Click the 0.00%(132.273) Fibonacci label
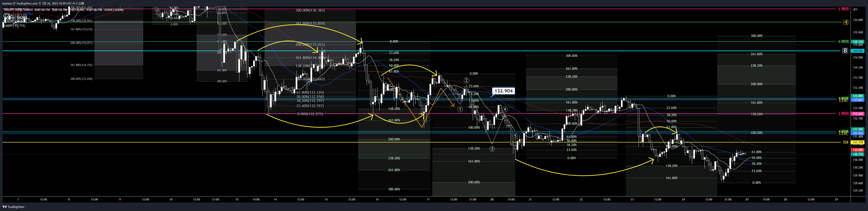 coord(310,114)
